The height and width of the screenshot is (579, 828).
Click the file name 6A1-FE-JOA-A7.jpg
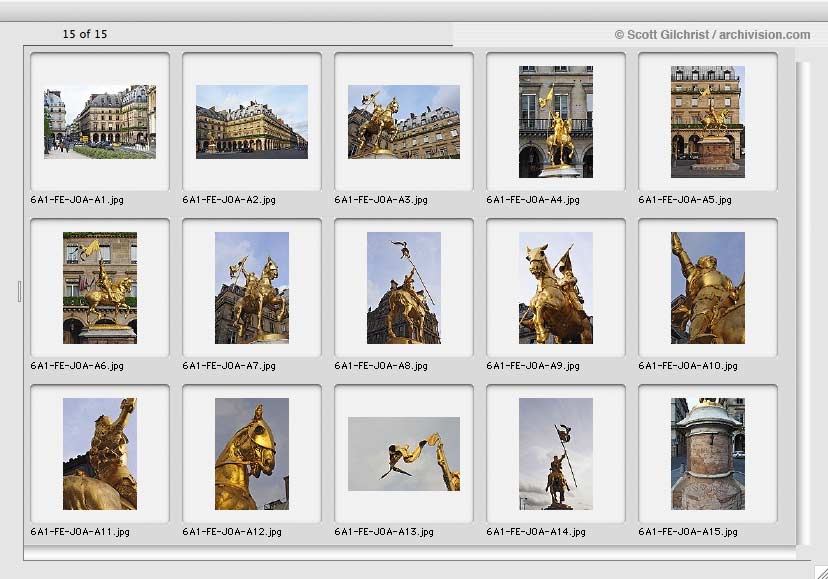[229, 366]
